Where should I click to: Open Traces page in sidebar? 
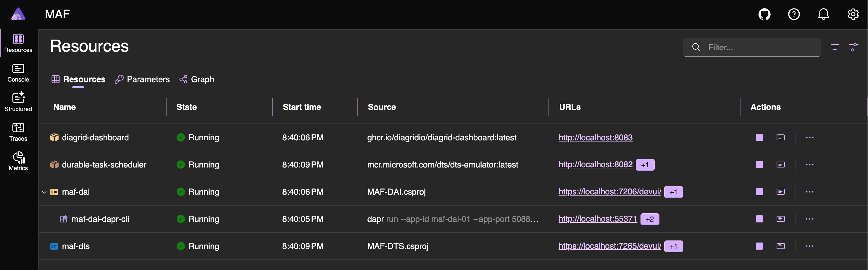click(18, 132)
